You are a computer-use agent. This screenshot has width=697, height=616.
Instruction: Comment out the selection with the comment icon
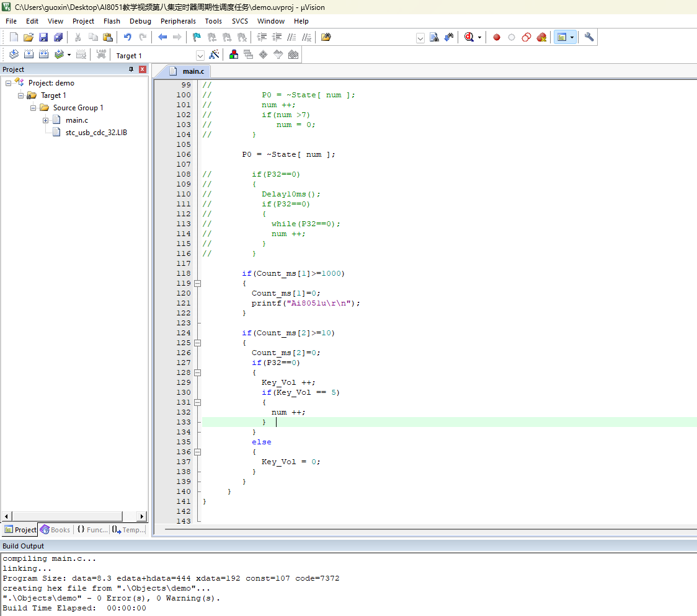pos(291,37)
